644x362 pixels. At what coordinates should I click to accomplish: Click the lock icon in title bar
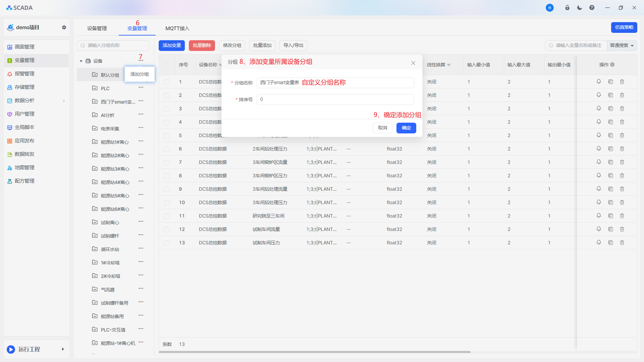pyautogui.click(x=567, y=8)
